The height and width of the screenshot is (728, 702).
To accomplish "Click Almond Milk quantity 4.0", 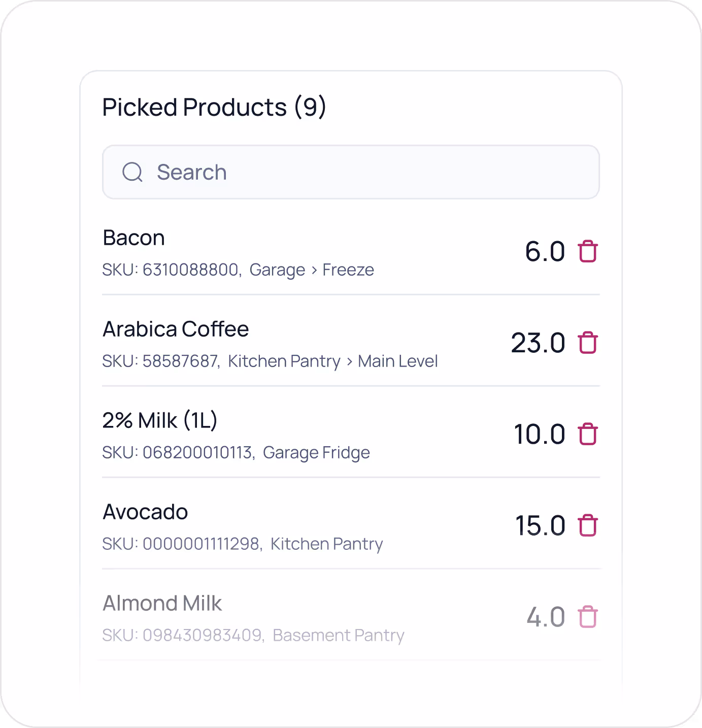I will pyautogui.click(x=546, y=617).
